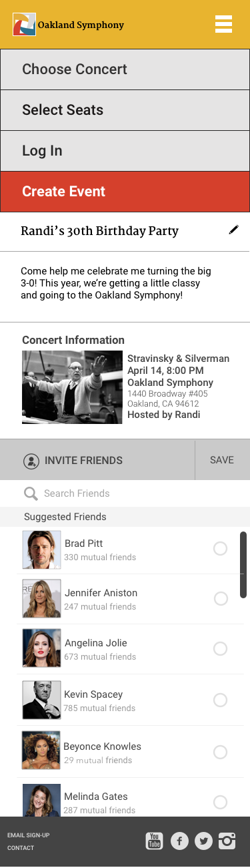Image resolution: width=250 pixels, height=868 pixels.
Task: Go to the Choose Concert step
Action: point(125,69)
